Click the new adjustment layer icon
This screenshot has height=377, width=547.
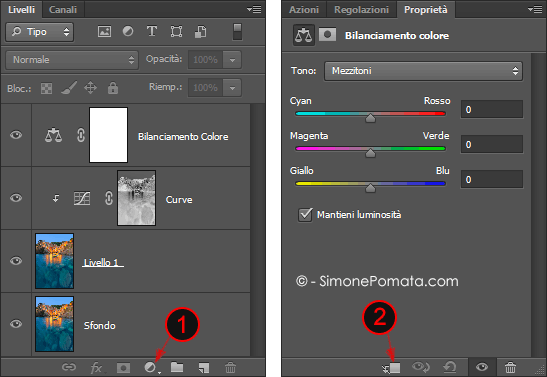[151, 367]
